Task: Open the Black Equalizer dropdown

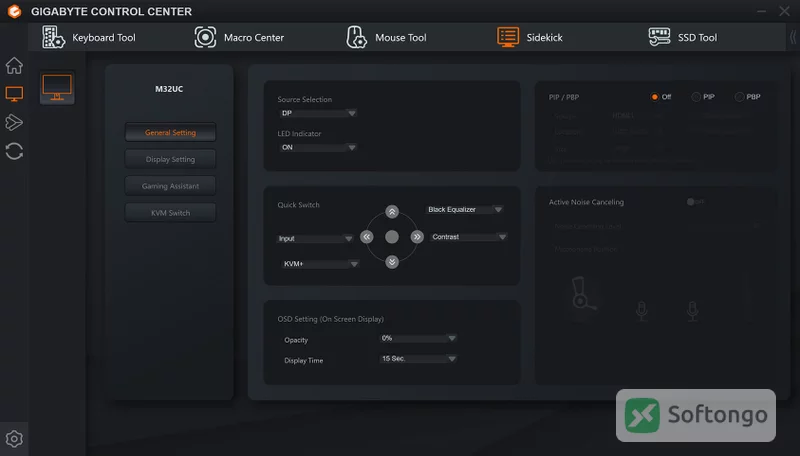Action: [x=465, y=210]
